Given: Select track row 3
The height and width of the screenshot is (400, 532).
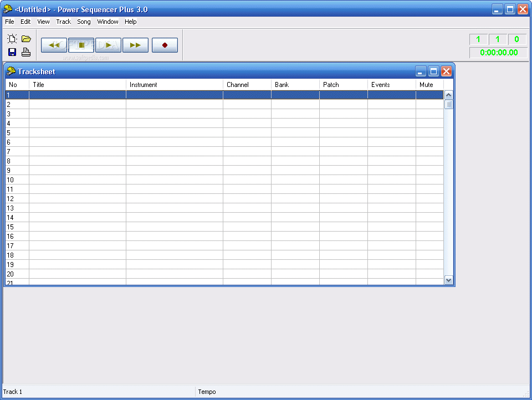Looking at the screenshot, I should click(224, 114).
